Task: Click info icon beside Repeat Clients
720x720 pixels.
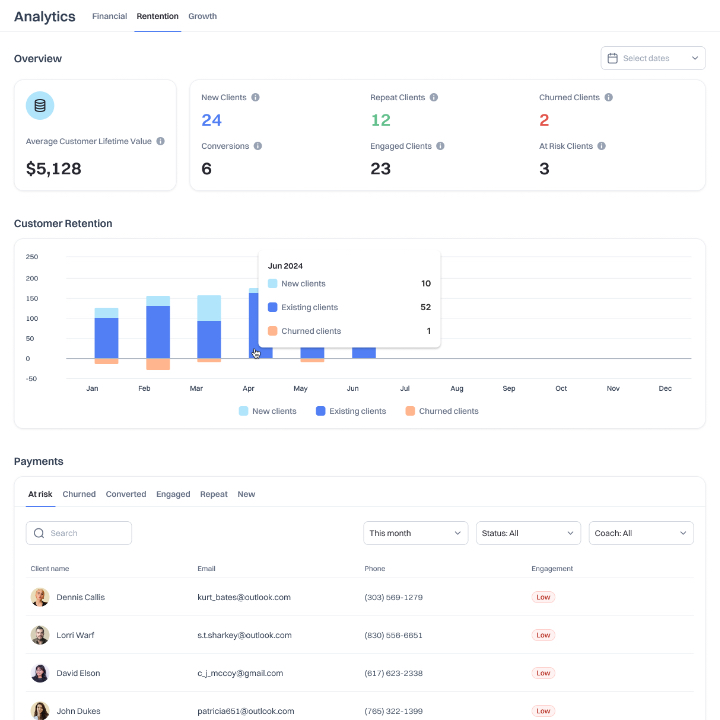Action: click(434, 98)
